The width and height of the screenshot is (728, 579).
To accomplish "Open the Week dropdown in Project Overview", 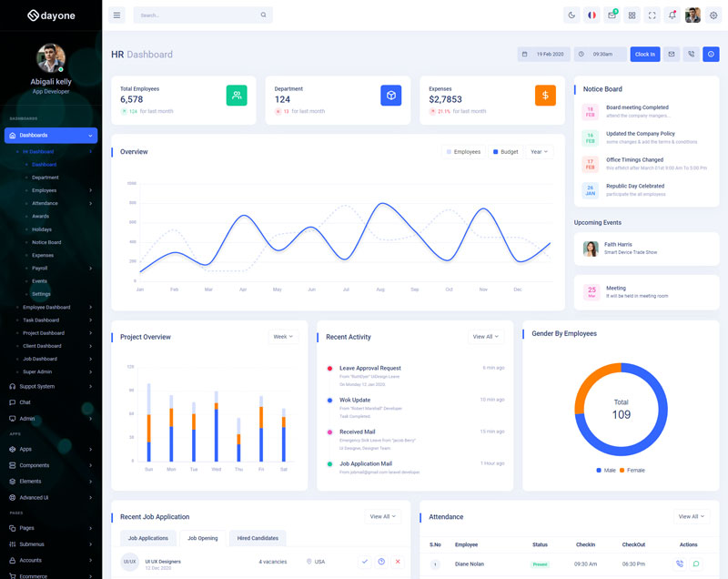I will 283,337.
